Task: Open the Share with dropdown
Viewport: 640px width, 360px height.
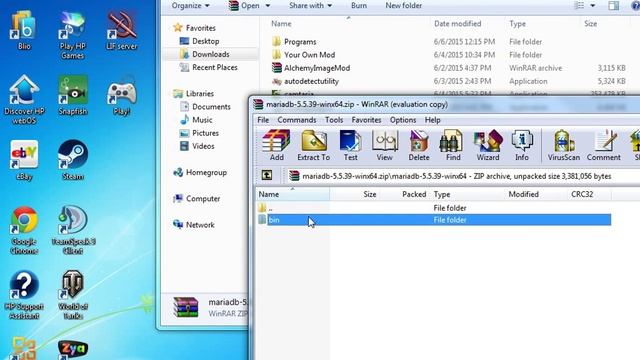Action: coord(310,6)
